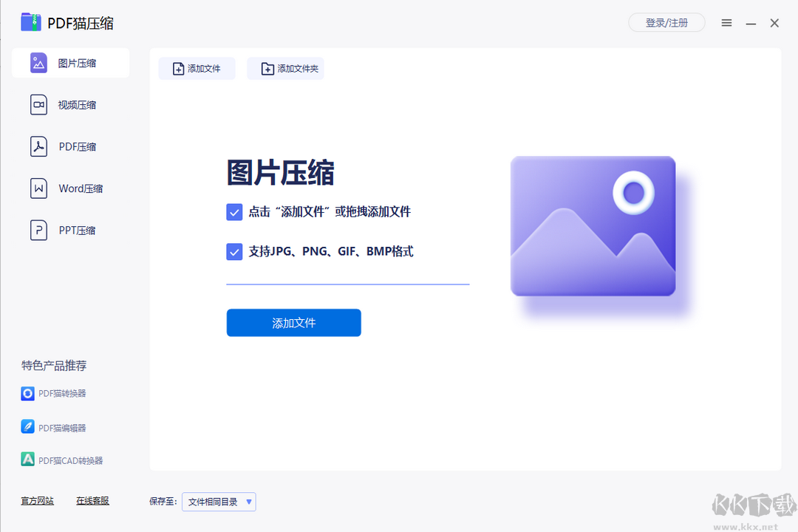Open the hamburger menu
This screenshot has width=798, height=532.
pos(726,23)
